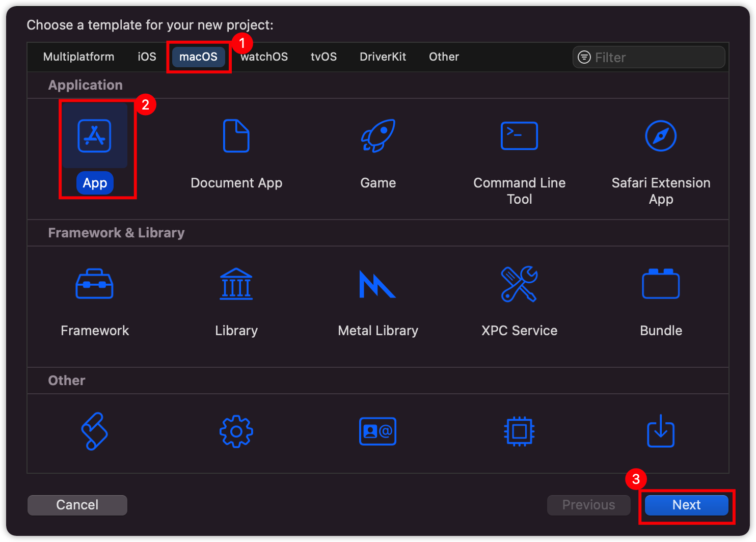Choose the processor chip template icon
The height and width of the screenshot is (542, 756).
(519, 431)
